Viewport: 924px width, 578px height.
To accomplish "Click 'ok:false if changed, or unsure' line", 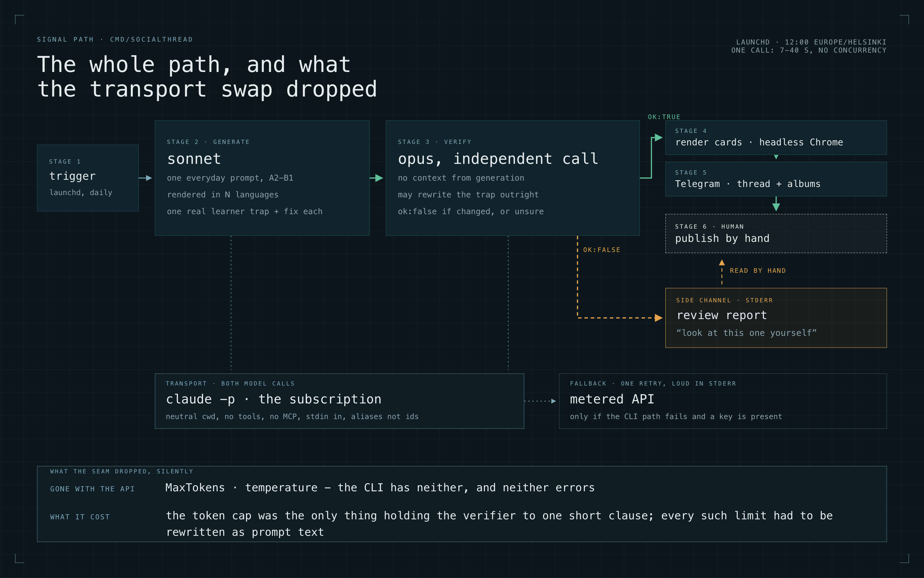I will [470, 211].
